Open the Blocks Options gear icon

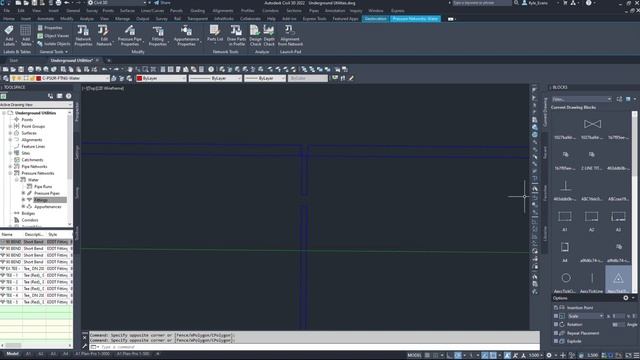pyautogui.click(x=626, y=298)
